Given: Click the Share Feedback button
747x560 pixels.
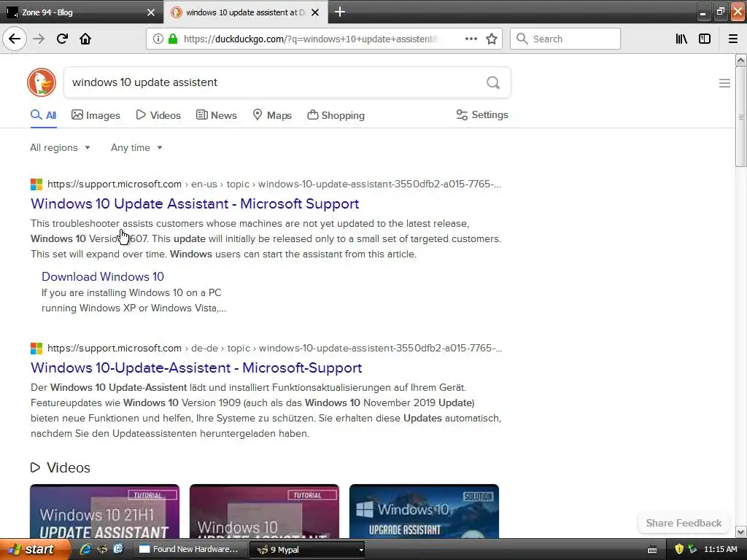Looking at the screenshot, I should 684,523.
